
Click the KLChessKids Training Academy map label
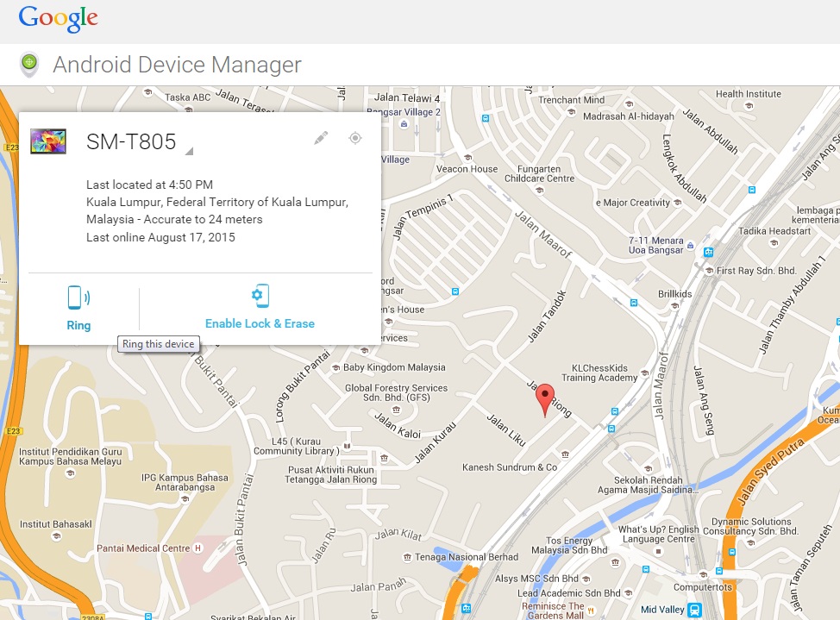pos(599,373)
